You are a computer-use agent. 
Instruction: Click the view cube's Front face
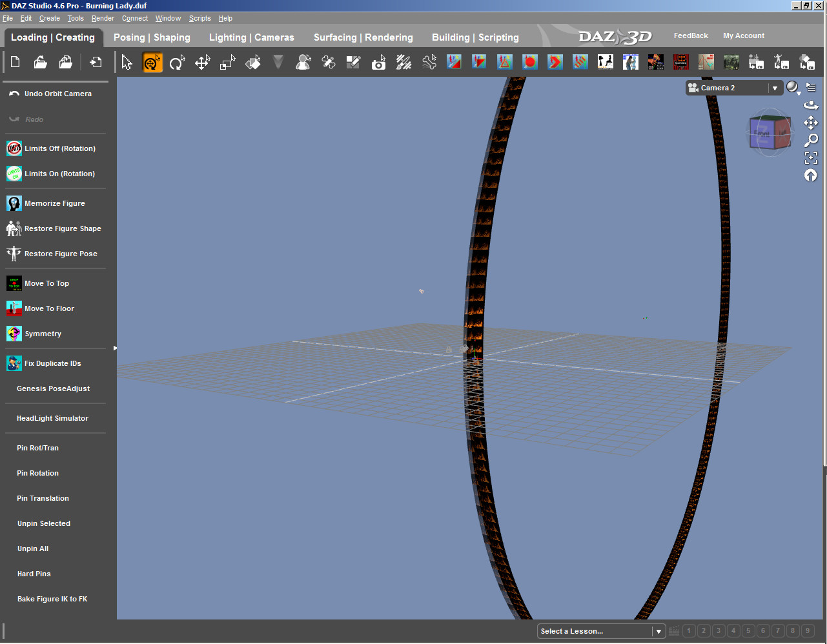(762, 134)
